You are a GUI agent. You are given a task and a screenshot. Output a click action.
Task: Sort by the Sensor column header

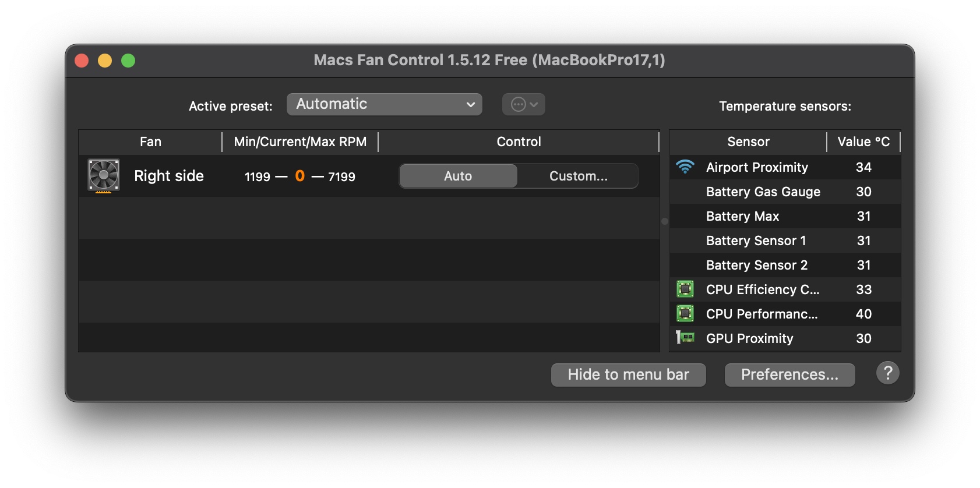tap(748, 142)
